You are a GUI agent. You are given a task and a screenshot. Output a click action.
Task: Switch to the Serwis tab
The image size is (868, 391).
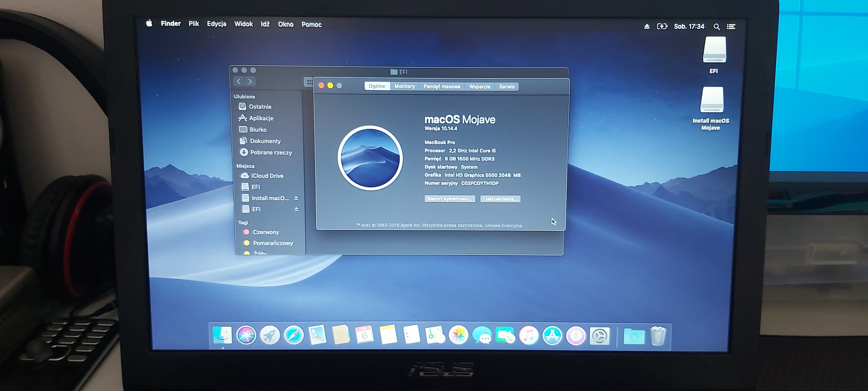coord(507,87)
